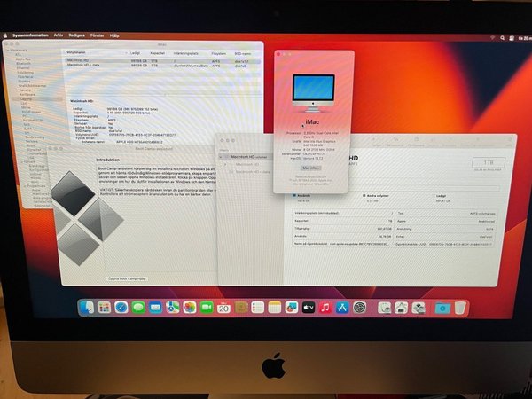This screenshot has width=532, height=399.
Task: Open the Redigera menu
Action: tap(76, 35)
